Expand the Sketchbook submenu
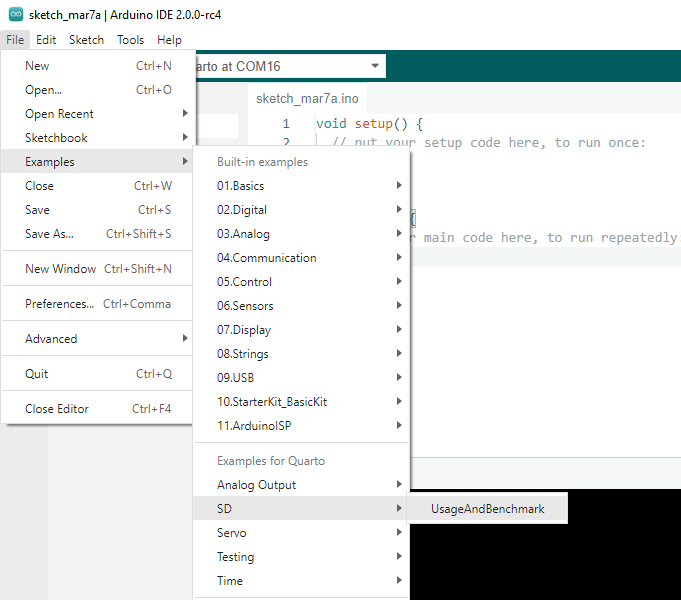This screenshot has width=681, height=600. (56, 138)
